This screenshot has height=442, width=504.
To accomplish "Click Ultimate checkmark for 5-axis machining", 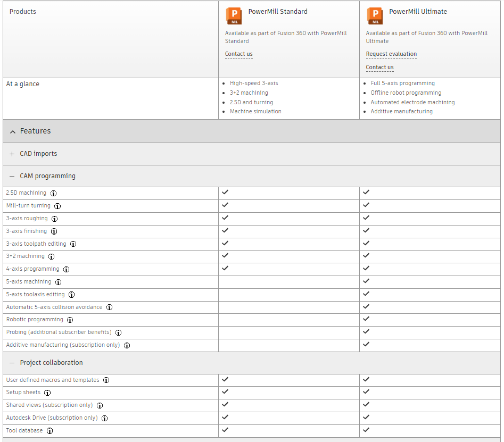I will (366, 281).
